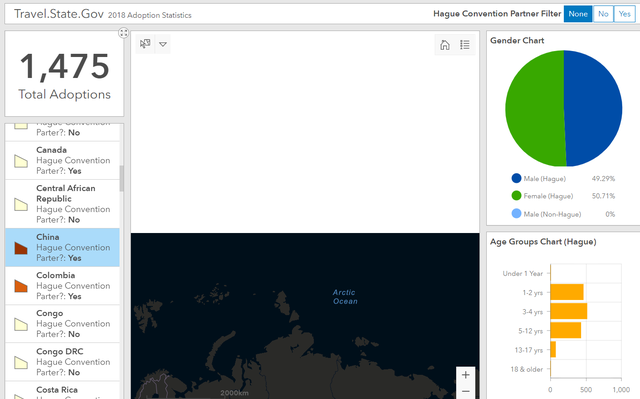Select Congo DRC in the list
The width and height of the screenshot is (640, 399).
(x=62, y=362)
